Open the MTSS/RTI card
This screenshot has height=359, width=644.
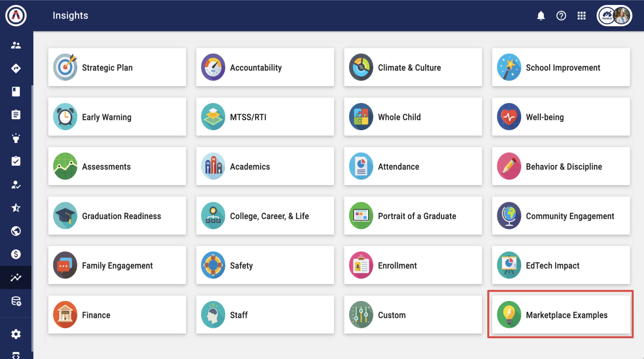(265, 117)
